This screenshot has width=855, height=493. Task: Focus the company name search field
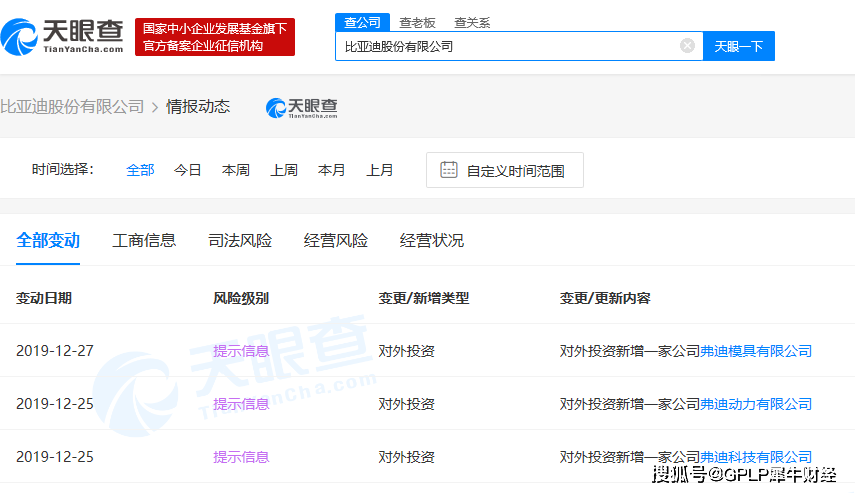pyautogui.click(x=507, y=46)
